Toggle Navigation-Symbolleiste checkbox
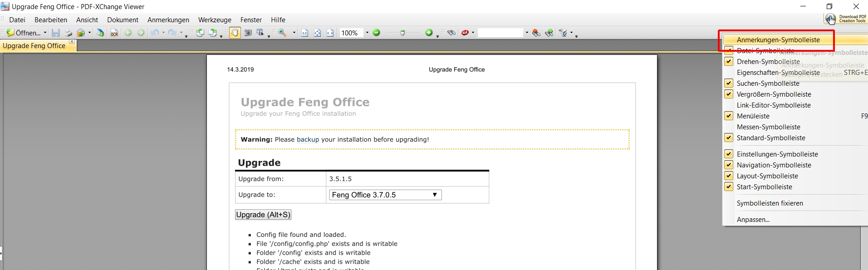The width and height of the screenshot is (868, 270). point(728,165)
